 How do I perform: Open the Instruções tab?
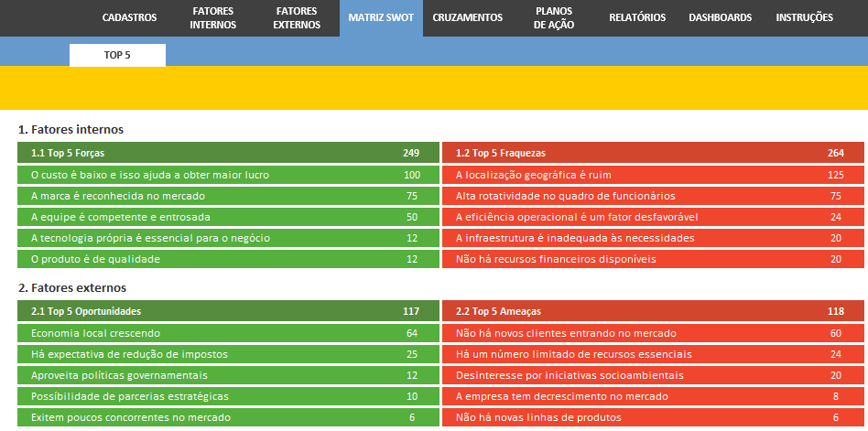click(x=804, y=17)
